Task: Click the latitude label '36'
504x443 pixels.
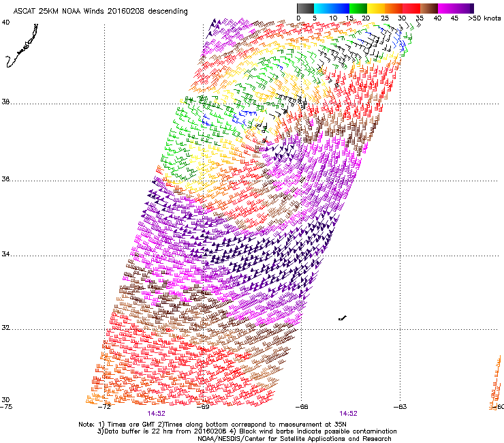Action: pos(5,179)
